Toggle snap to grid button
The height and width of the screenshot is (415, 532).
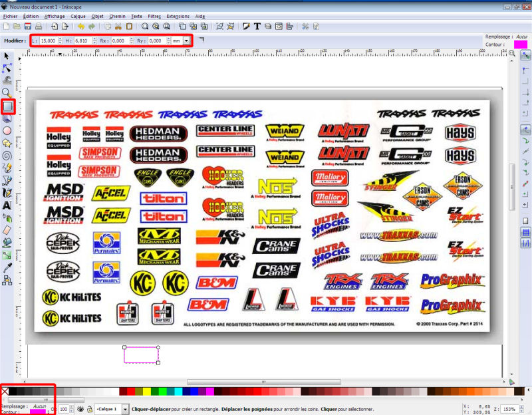pyautogui.click(x=525, y=233)
